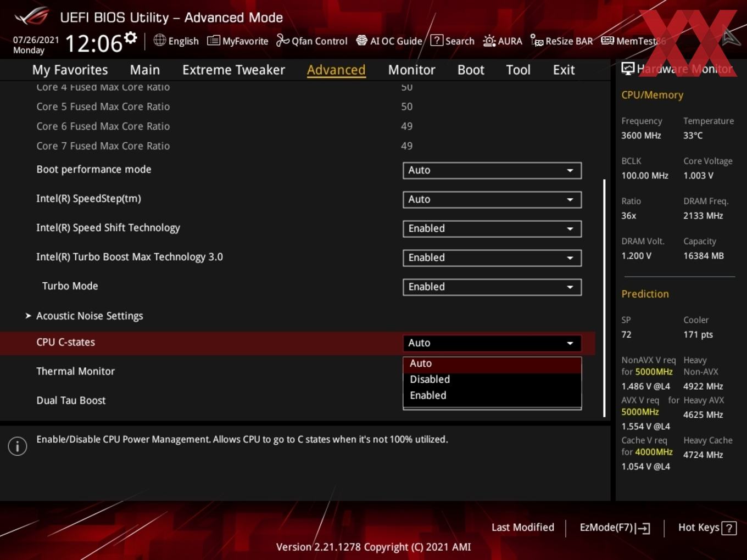The width and height of the screenshot is (747, 560).
Task: Click Core 6 Fused Max Core Ratio
Action: coord(103,126)
